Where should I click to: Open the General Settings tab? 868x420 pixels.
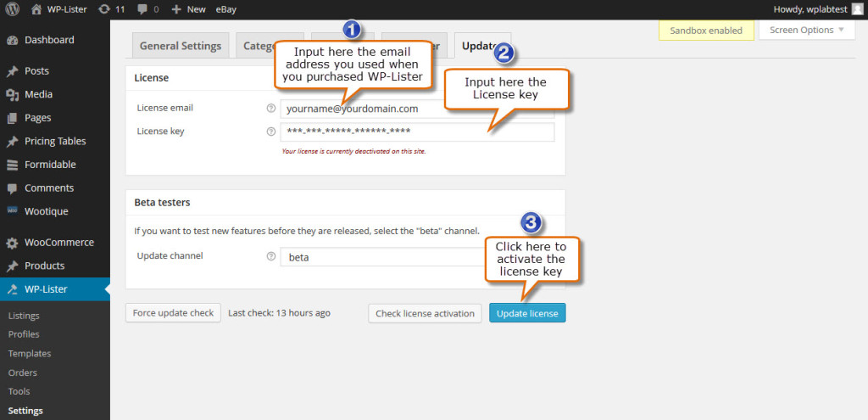181,46
